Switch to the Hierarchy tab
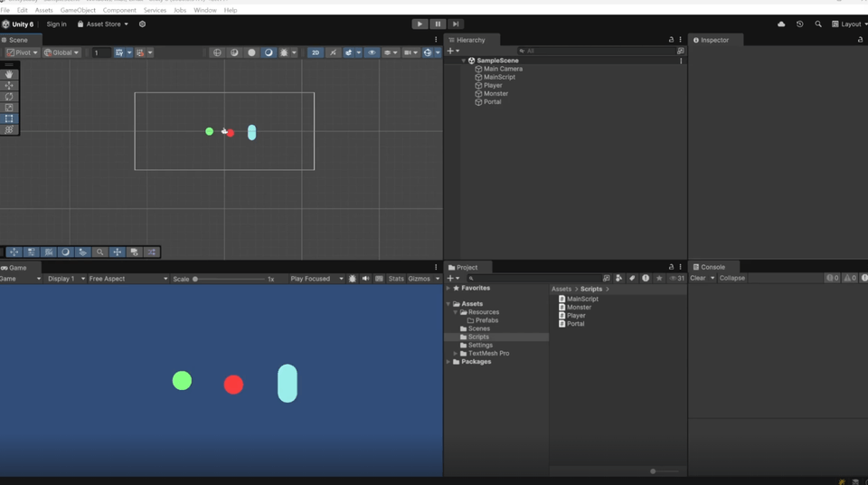 [470, 40]
